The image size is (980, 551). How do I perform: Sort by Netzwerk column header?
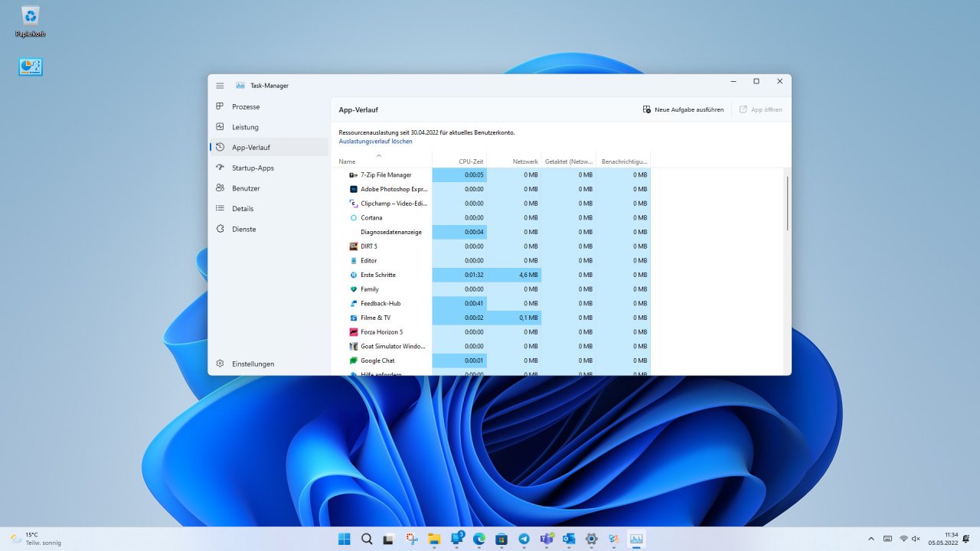pos(514,159)
